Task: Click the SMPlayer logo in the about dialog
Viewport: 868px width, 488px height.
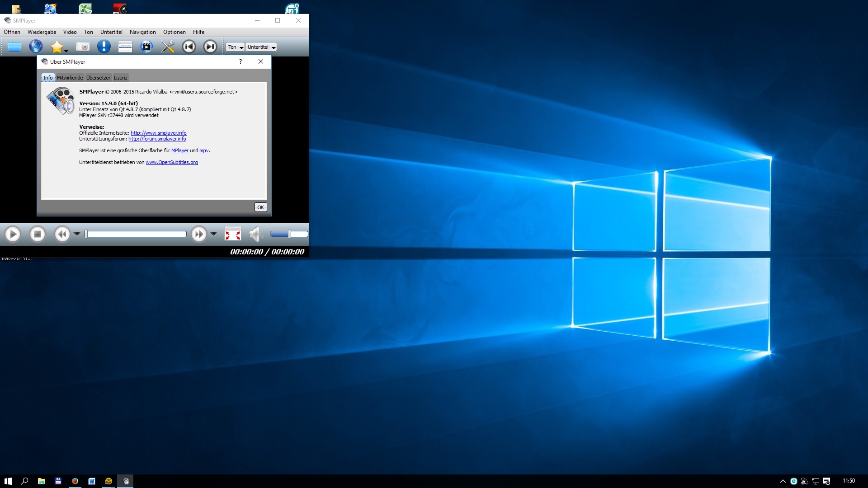Action: pyautogui.click(x=61, y=101)
